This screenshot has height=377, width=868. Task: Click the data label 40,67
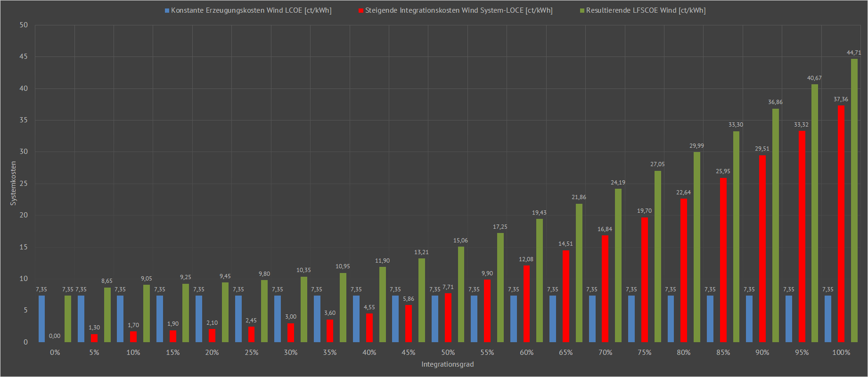coord(814,78)
